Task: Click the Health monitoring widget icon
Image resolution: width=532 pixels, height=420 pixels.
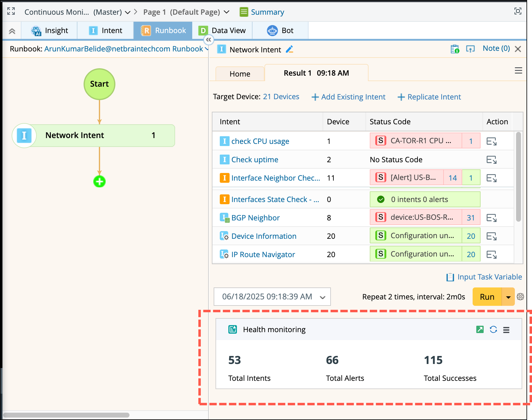Action: 233,329
